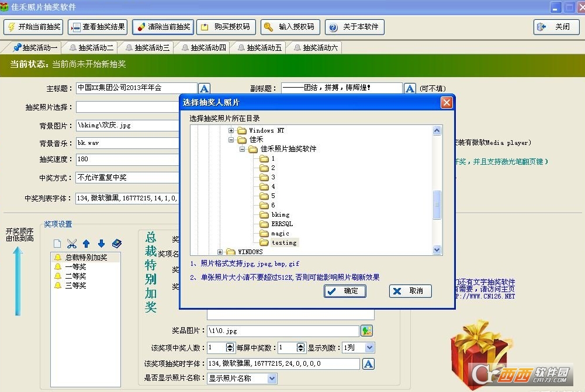
Task: Expand the WINDOWS folder node
Action: (x=220, y=252)
